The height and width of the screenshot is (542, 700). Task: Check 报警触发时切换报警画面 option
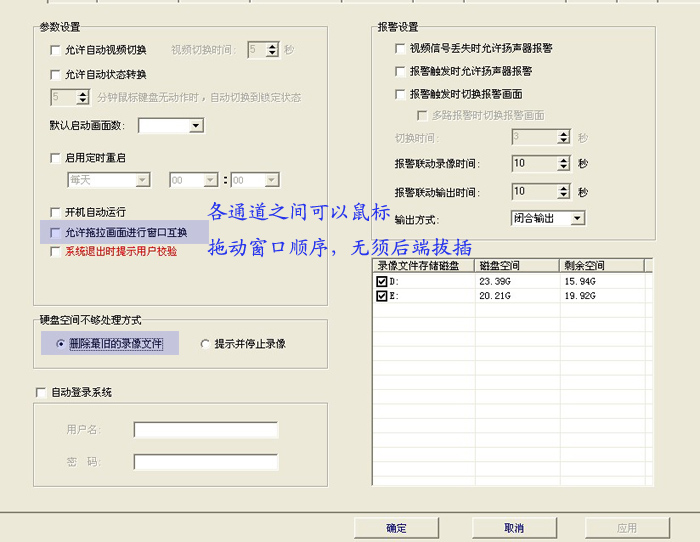coord(400,94)
